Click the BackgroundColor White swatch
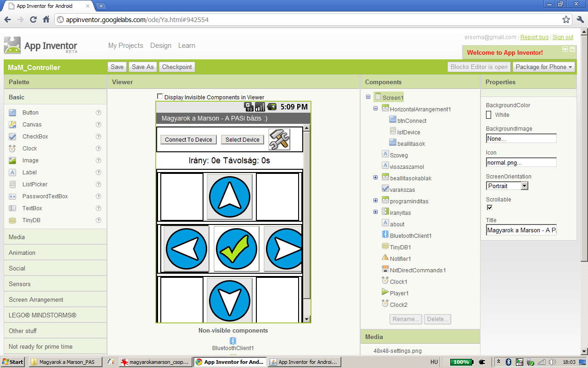Screen dimensions: 588x368 489,115
